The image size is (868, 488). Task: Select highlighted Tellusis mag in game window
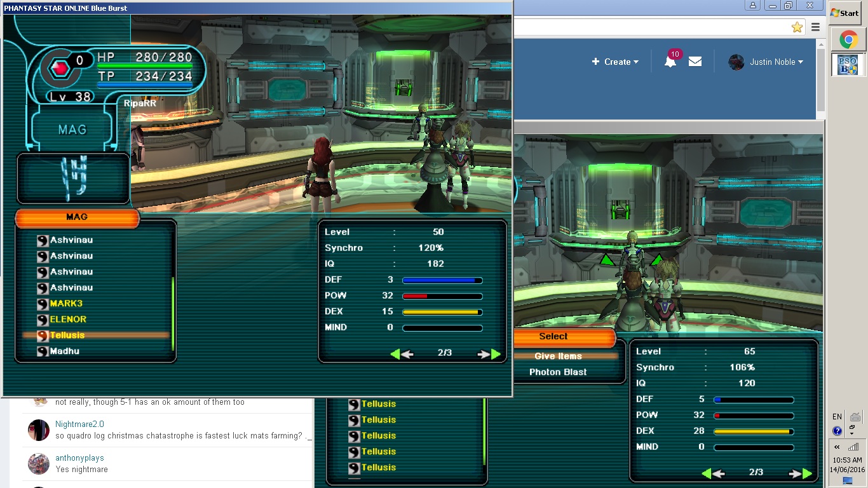tap(96, 335)
